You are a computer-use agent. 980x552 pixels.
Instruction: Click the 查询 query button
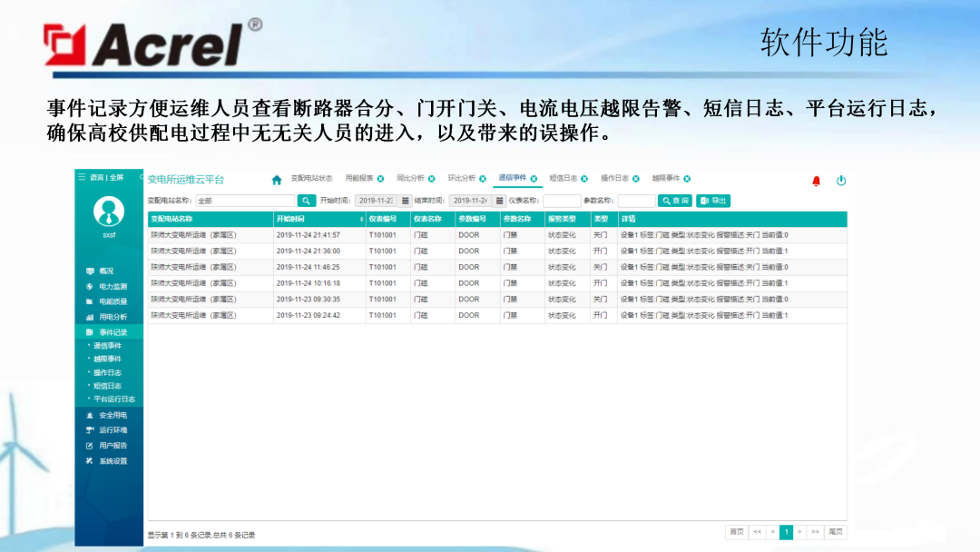click(x=675, y=201)
